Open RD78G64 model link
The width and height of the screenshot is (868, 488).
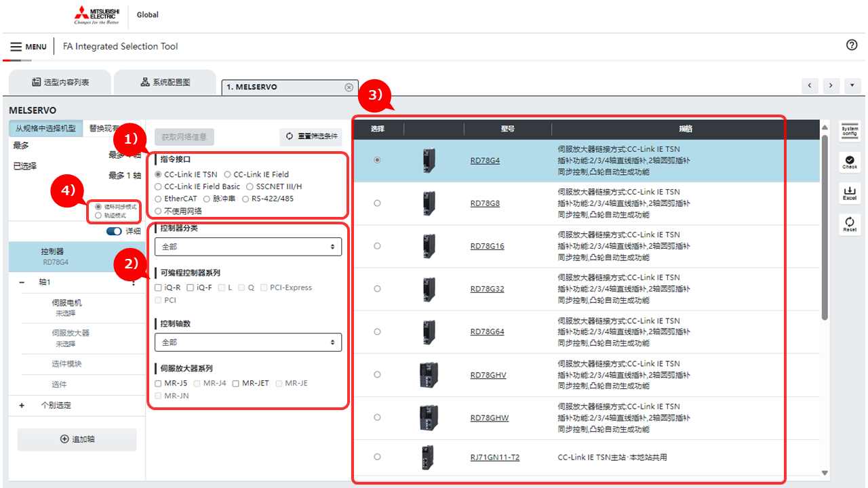487,331
